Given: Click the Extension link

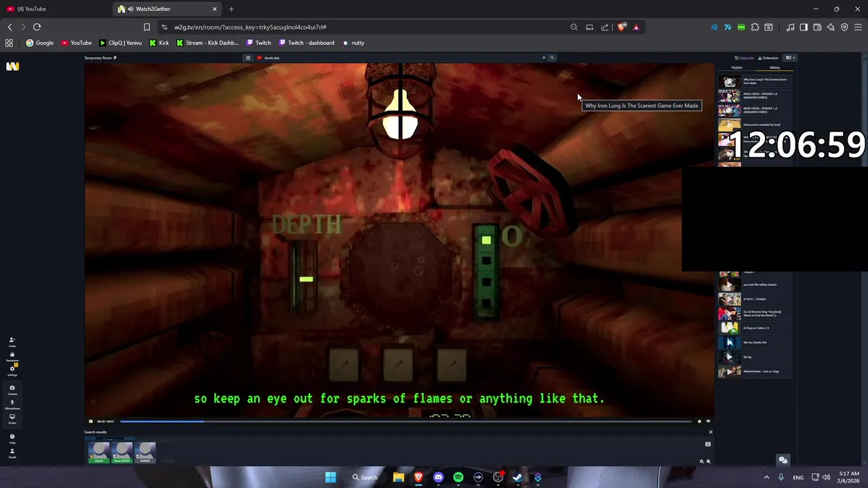Looking at the screenshot, I should point(768,58).
